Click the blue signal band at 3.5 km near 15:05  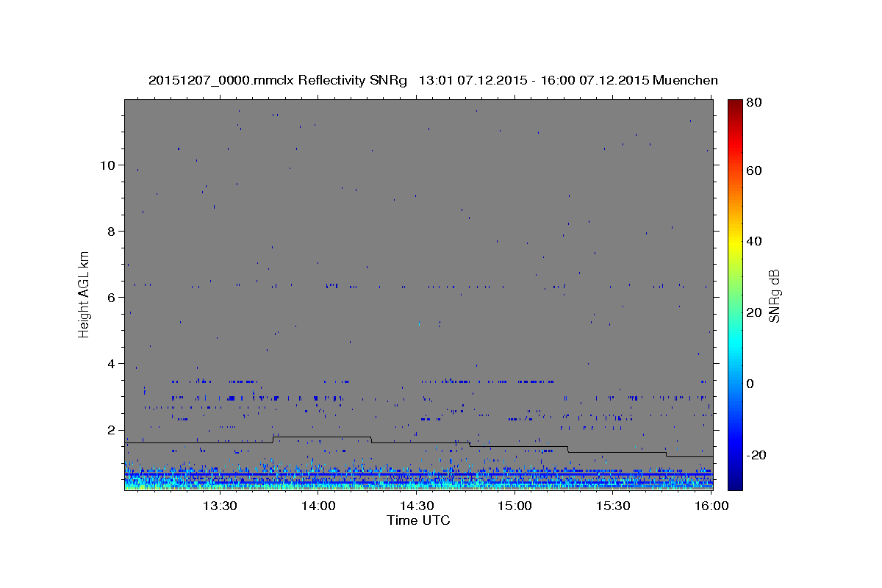click(x=535, y=381)
